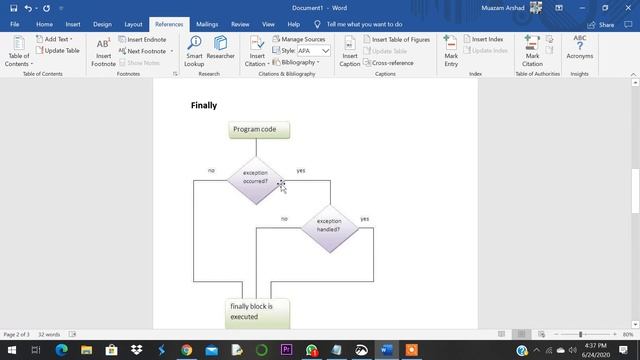
Task: Click Mark Entry for index
Action: point(451,51)
